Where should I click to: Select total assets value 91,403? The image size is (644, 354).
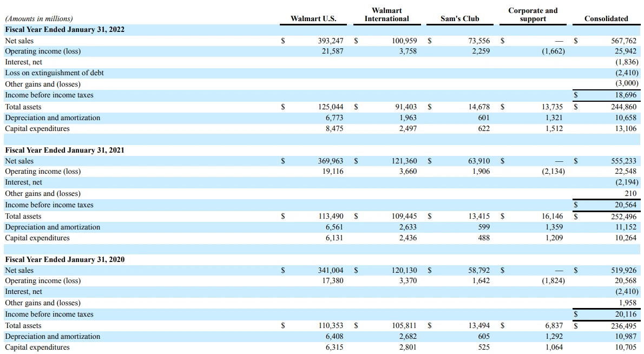click(x=406, y=107)
